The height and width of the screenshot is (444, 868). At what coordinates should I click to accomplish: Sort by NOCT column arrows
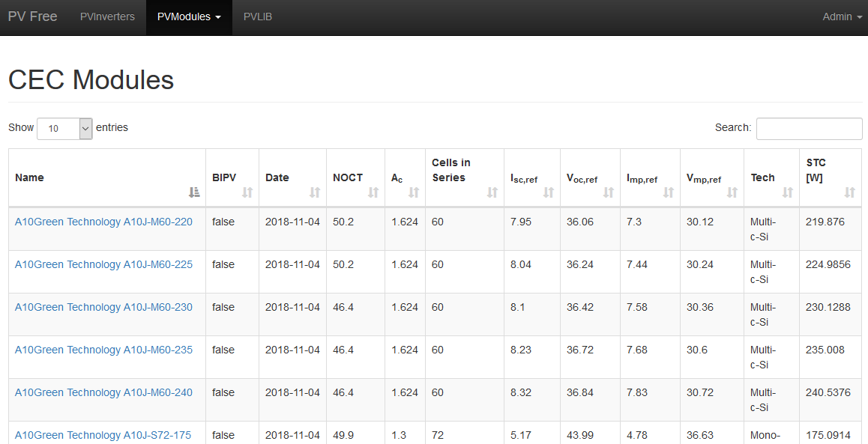pyautogui.click(x=373, y=192)
